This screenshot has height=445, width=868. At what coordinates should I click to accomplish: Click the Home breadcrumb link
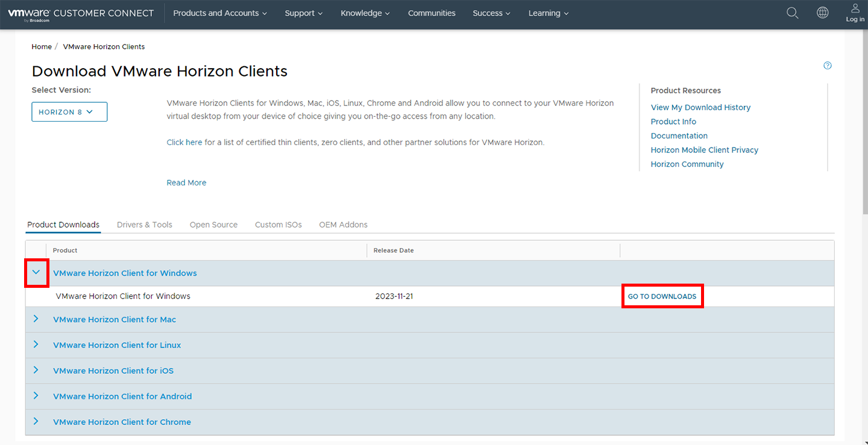(x=42, y=46)
